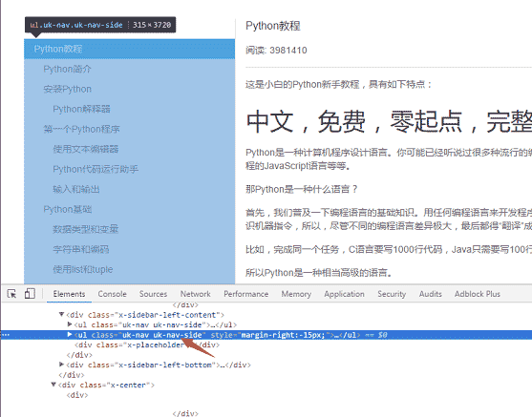The width and height of the screenshot is (532, 417).
Task: Toggle the device toolbar icon
Action: click(30, 294)
